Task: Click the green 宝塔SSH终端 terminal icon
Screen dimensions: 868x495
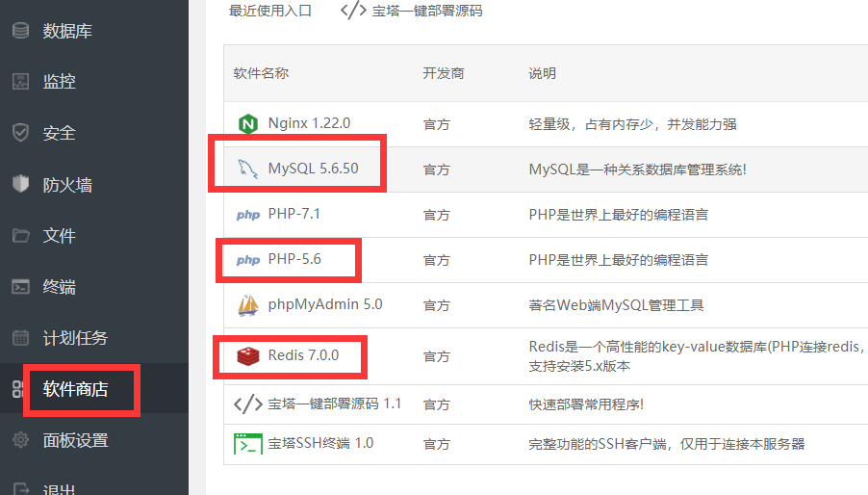Action: pyautogui.click(x=248, y=444)
